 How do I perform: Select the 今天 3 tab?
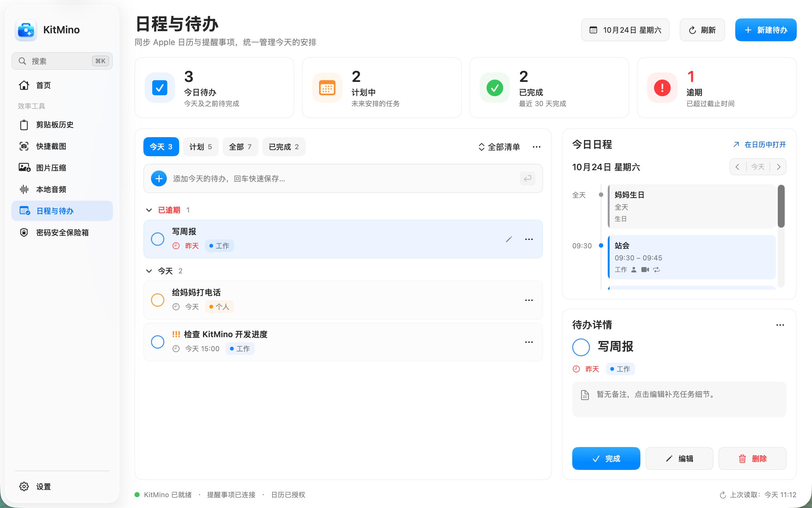(x=161, y=147)
